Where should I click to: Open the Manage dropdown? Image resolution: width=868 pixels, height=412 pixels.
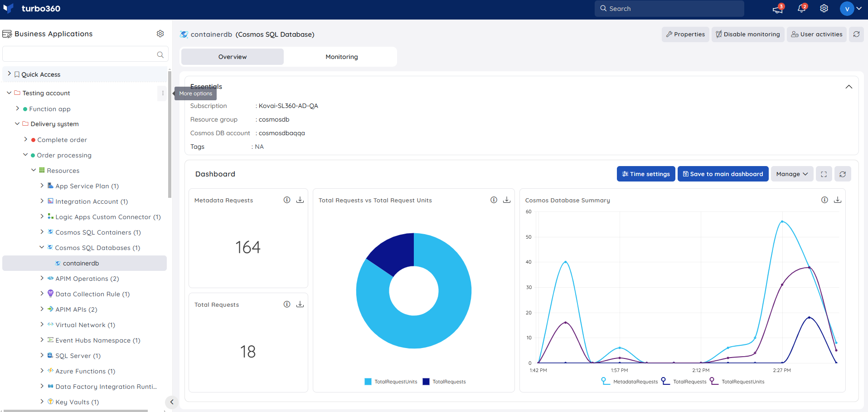pos(792,174)
